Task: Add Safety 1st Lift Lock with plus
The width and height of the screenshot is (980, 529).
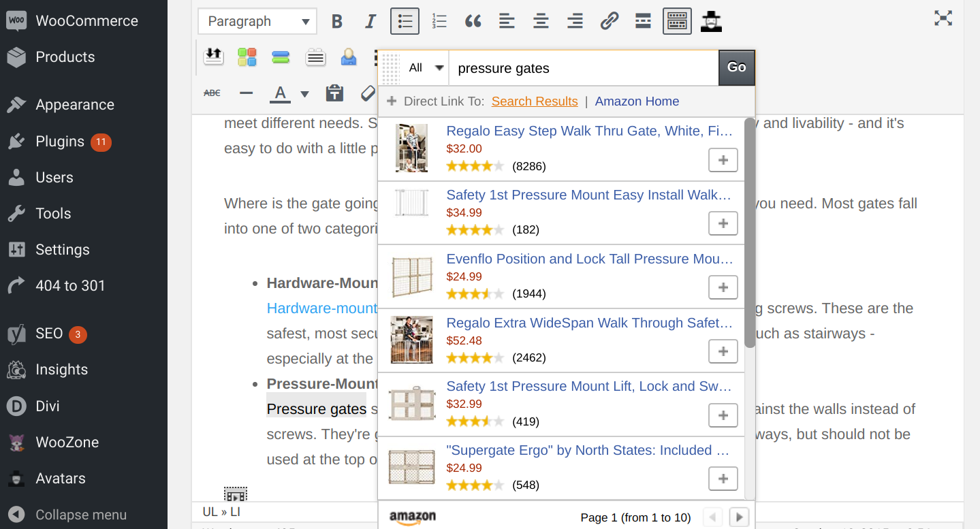Action: [723, 415]
